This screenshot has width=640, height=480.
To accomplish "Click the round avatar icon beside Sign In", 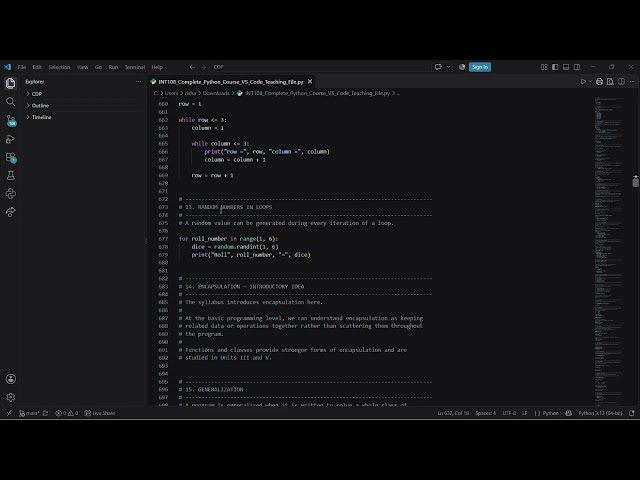I will [x=462, y=67].
